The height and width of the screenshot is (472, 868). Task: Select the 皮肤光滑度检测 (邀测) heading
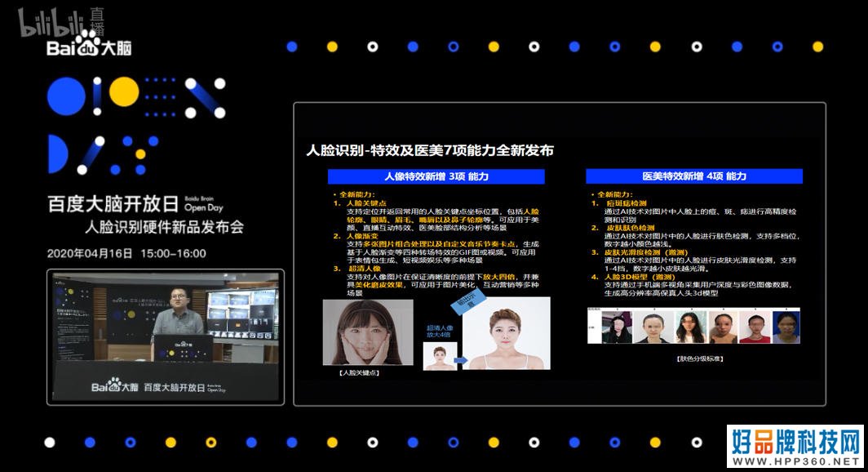tap(646, 252)
